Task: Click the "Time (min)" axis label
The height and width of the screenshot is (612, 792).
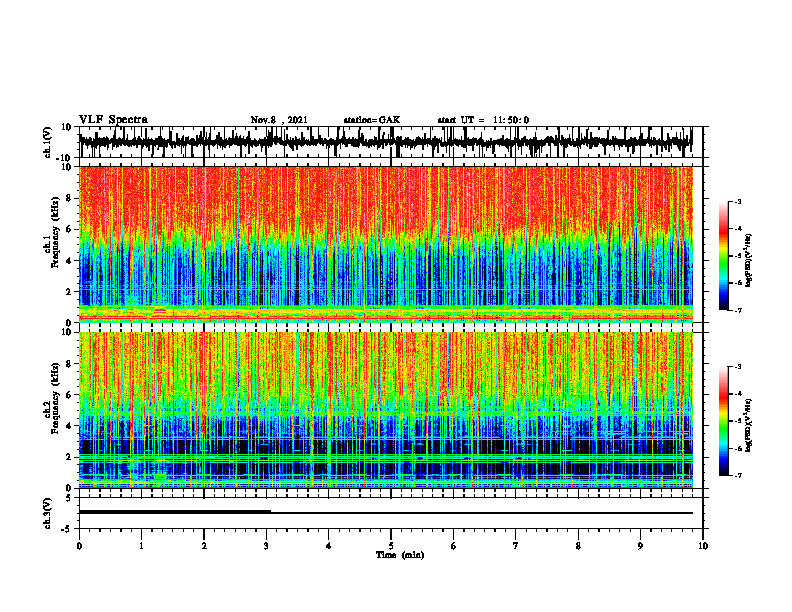Action: (400, 555)
